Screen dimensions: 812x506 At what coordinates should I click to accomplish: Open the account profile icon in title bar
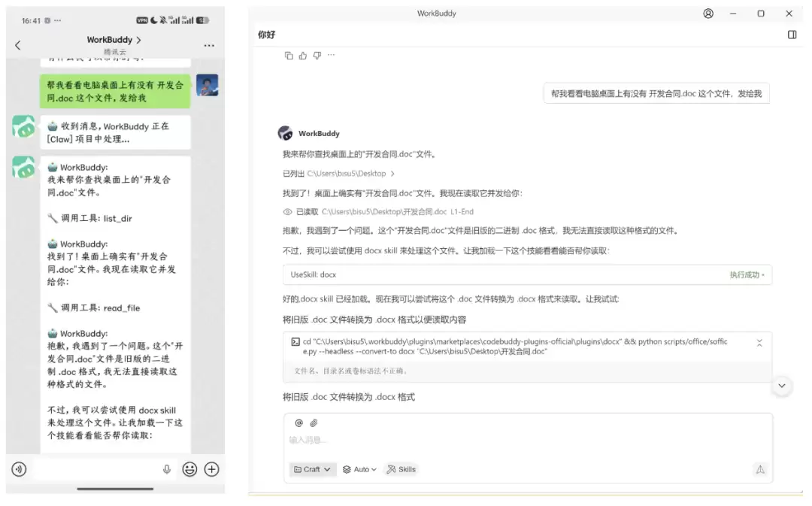708,14
